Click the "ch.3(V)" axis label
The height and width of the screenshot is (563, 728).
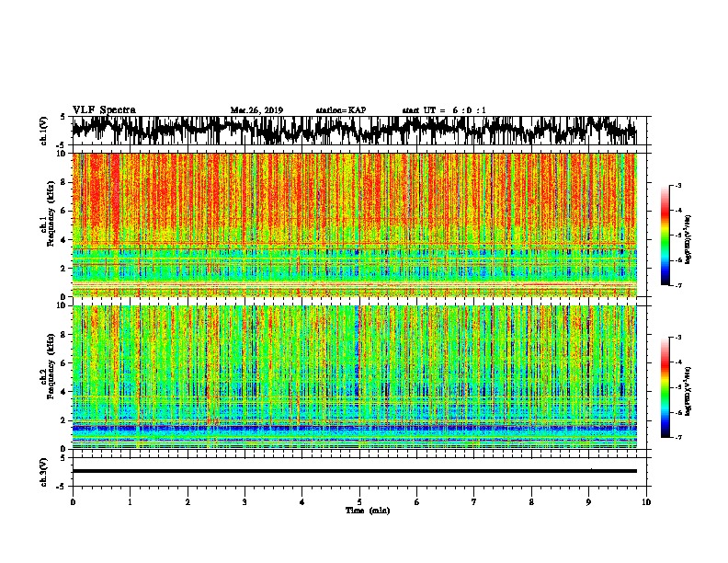(x=44, y=472)
